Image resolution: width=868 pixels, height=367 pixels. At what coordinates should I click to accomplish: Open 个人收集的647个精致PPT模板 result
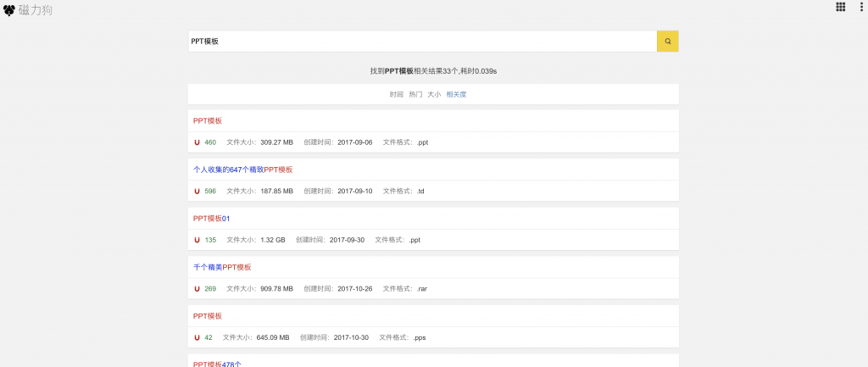[x=242, y=170]
